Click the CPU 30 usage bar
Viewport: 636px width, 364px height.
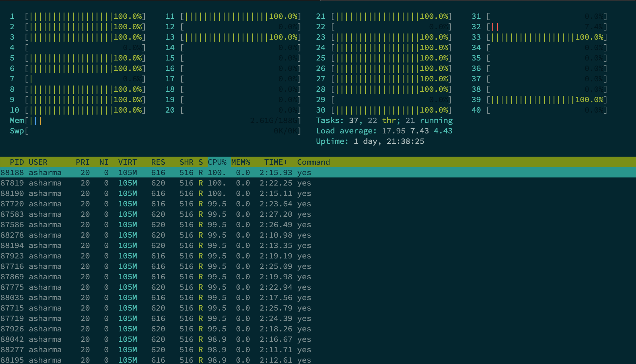384,110
